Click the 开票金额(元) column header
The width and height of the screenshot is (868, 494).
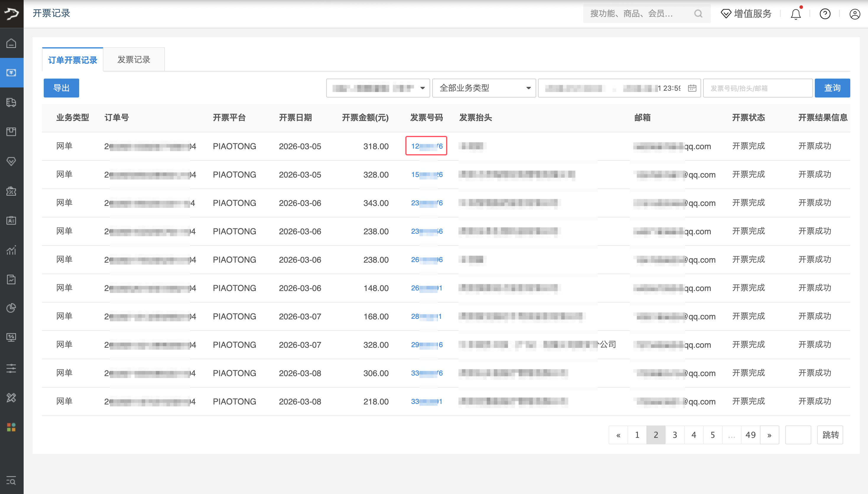tap(365, 118)
